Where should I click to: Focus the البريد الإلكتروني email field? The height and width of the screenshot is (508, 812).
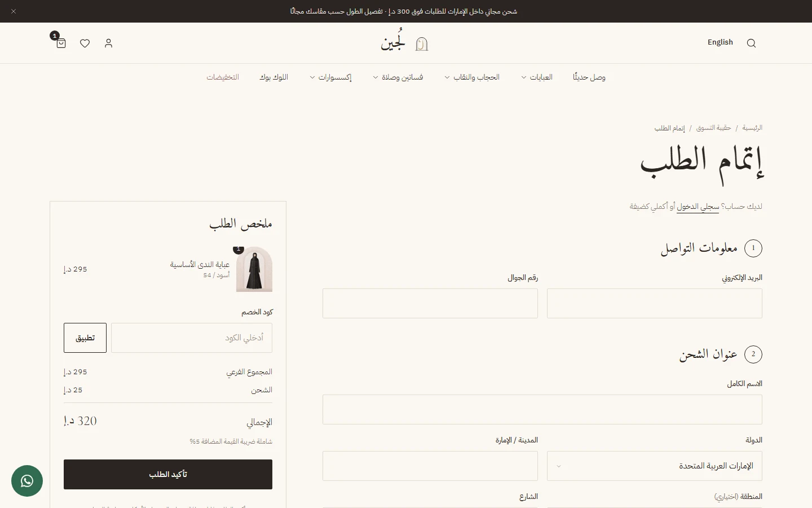coord(655,304)
